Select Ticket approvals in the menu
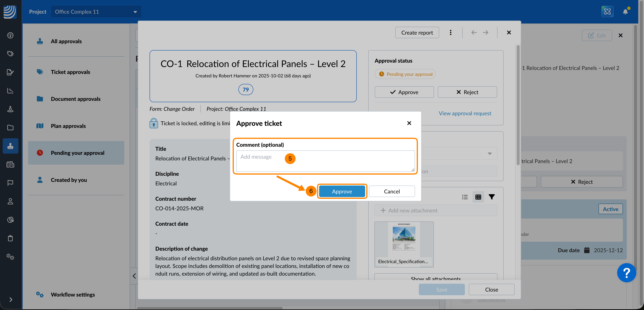 (x=70, y=72)
